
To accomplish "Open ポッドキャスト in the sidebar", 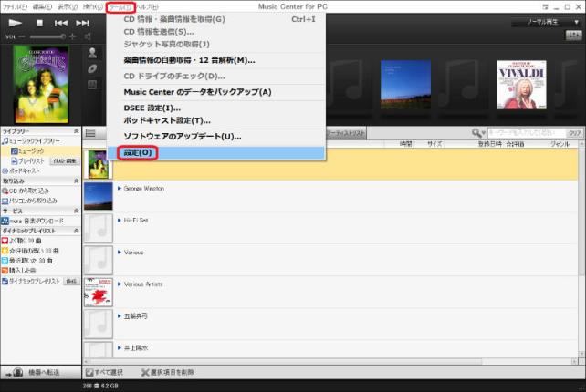I will tap(21, 171).
